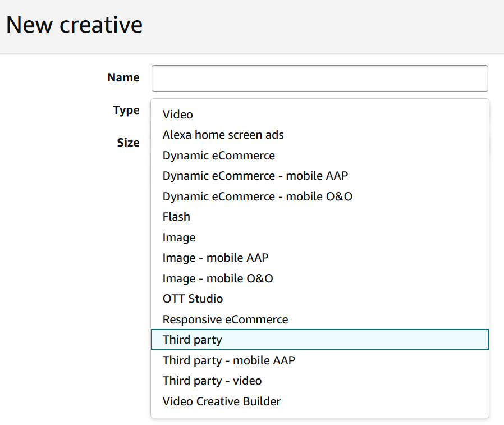Choose OTT Studio from the dropdown
This screenshot has width=504, height=425.
point(193,299)
